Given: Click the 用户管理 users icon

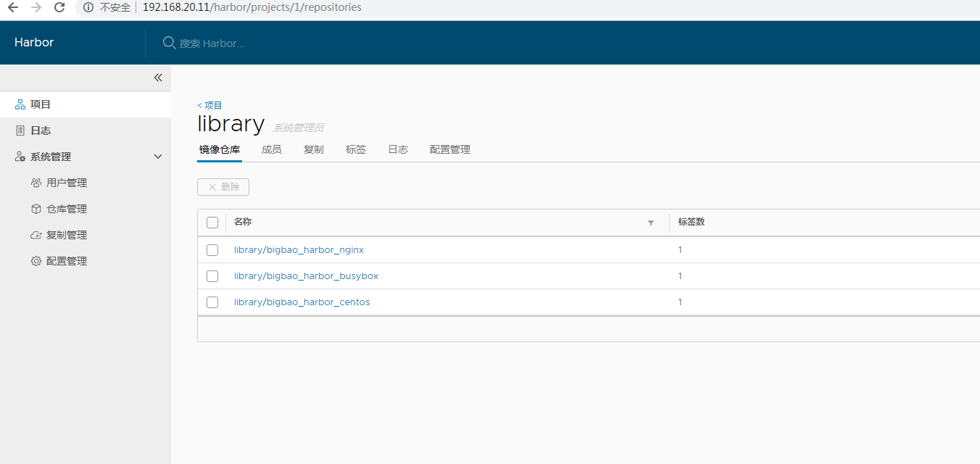Looking at the screenshot, I should 36,183.
